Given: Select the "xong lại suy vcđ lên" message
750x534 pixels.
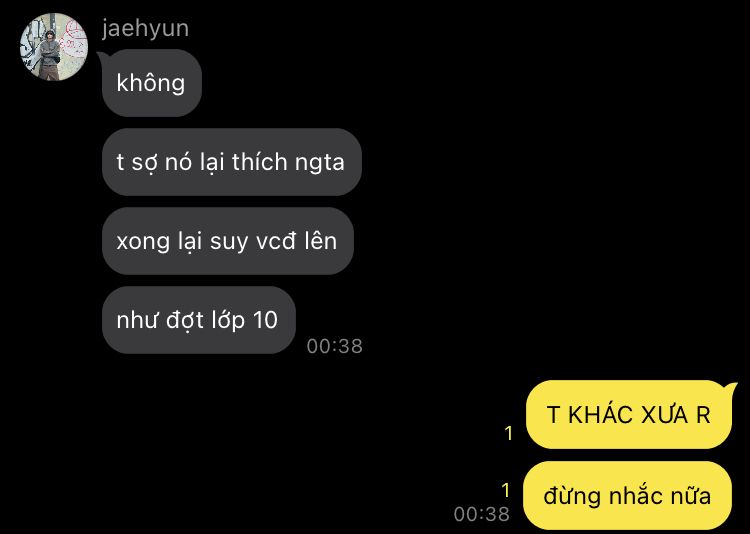Looking at the screenshot, I should coord(228,241).
